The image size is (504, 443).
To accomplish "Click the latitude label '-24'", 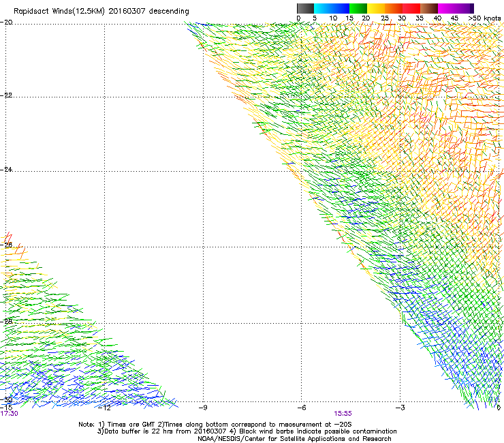I will pos(6,170).
